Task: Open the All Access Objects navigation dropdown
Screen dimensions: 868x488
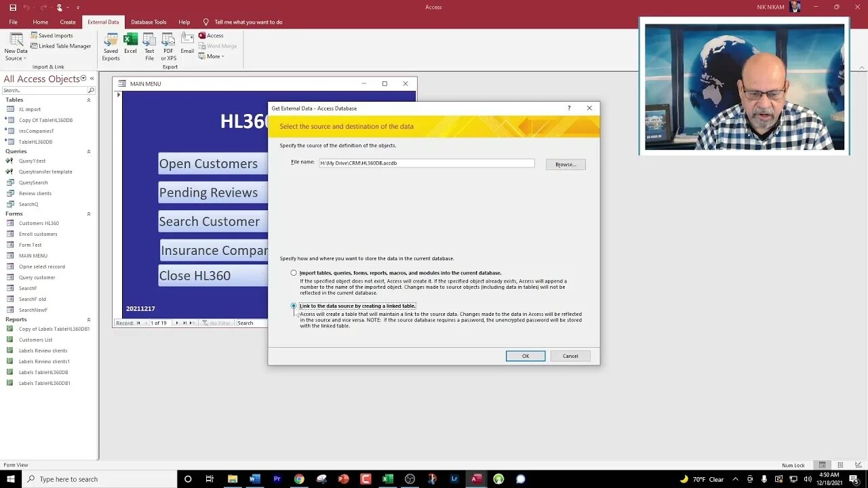Action: 83,79
